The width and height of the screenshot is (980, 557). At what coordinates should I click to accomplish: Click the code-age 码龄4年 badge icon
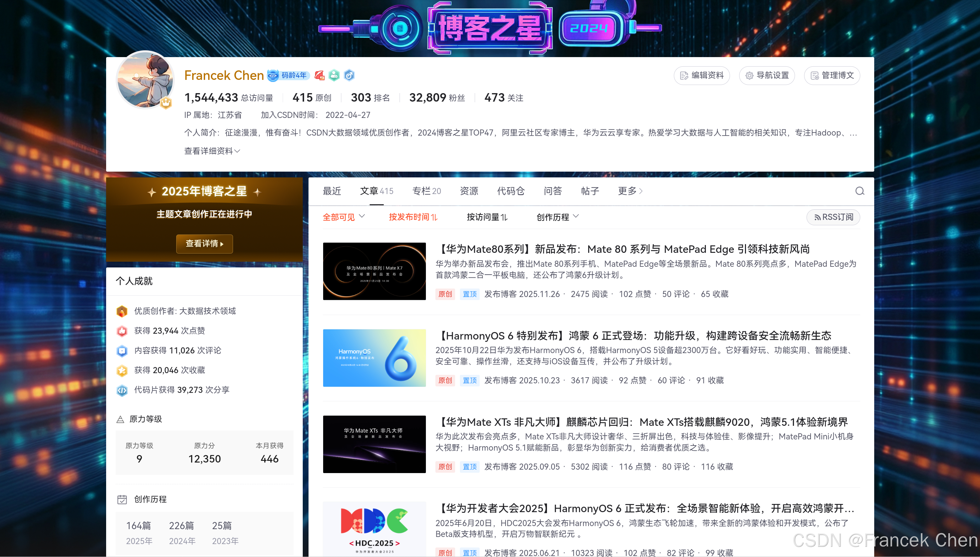click(273, 75)
